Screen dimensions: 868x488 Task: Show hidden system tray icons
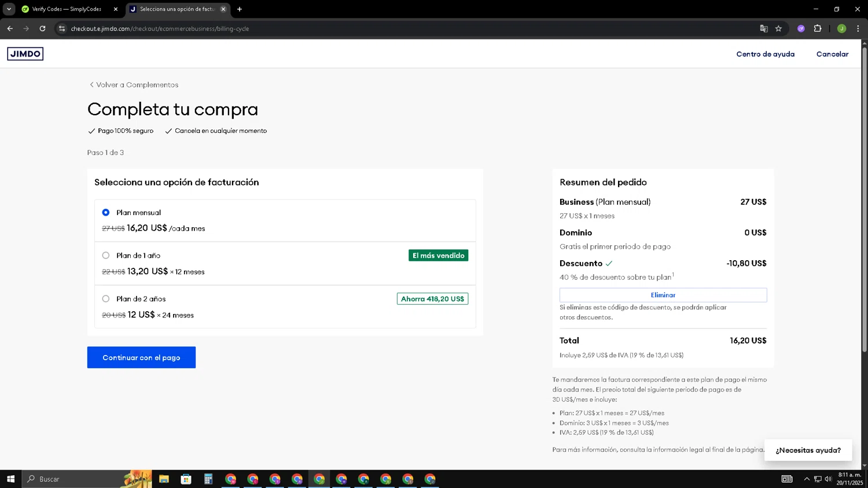coord(807,479)
